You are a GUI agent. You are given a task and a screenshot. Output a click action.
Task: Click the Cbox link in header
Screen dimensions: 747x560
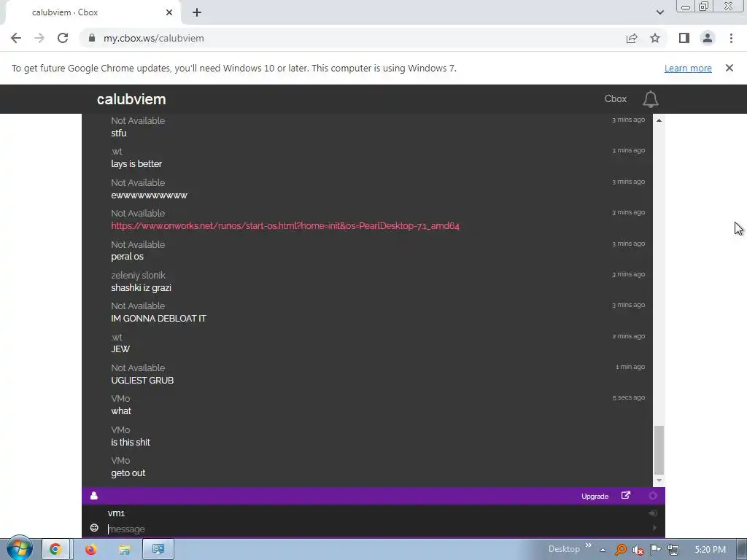point(616,99)
